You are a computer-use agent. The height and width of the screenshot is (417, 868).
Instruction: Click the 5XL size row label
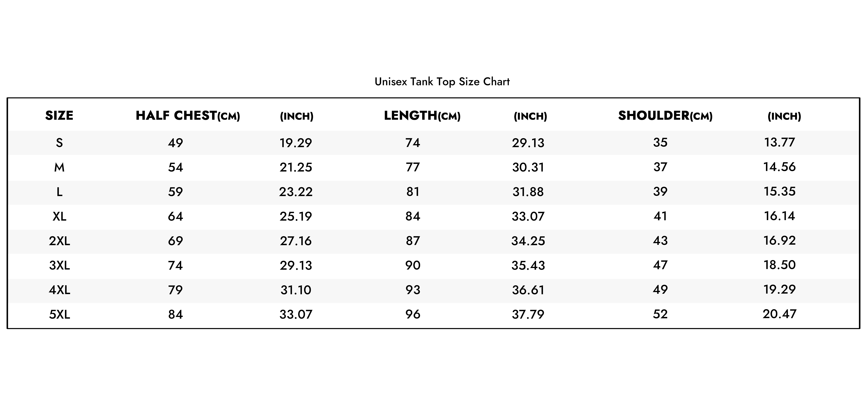(59, 314)
